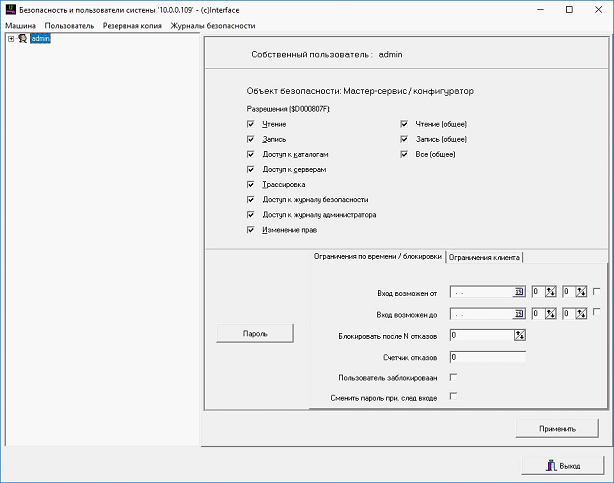Image resolution: width=614 pixels, height=483 pixels.
Task: Click last spinner in 'Вход возможен до' row
Action: (580, 314)
